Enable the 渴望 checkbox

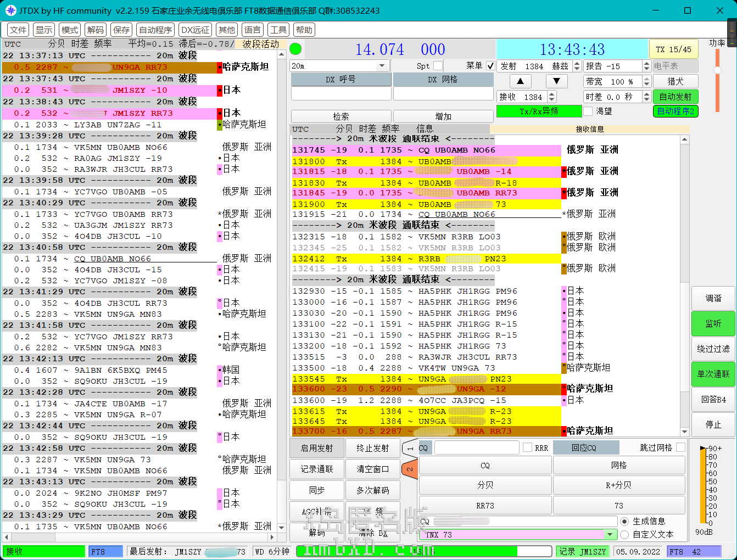[588, 111]
